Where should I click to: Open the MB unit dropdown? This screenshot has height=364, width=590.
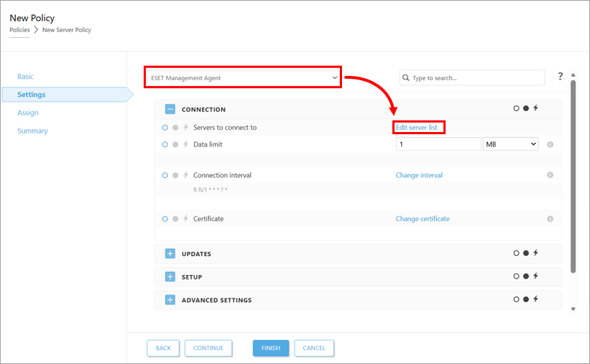(x=511, y=144)
